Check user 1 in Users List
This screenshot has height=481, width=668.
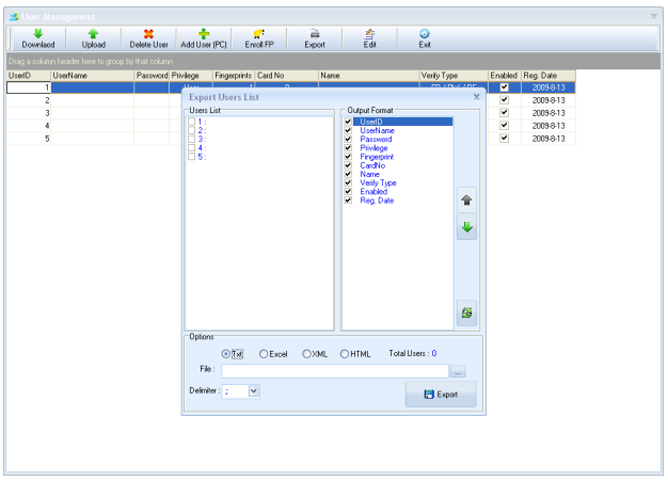pyautogui.click(x=191, y=122)
